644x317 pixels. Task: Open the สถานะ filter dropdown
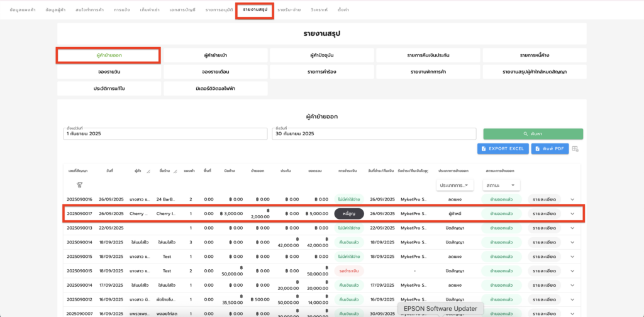[502, 186]
